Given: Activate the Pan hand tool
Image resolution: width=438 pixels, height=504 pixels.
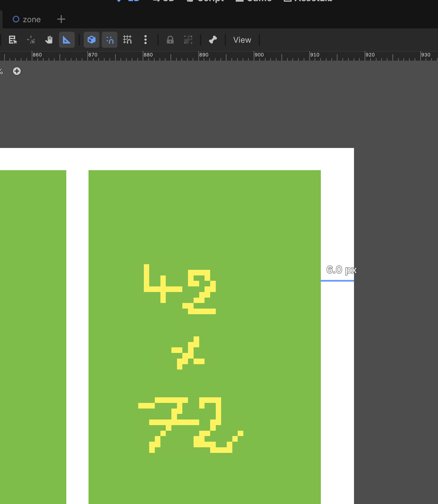Looking at the screenshot, I should 49,40.
